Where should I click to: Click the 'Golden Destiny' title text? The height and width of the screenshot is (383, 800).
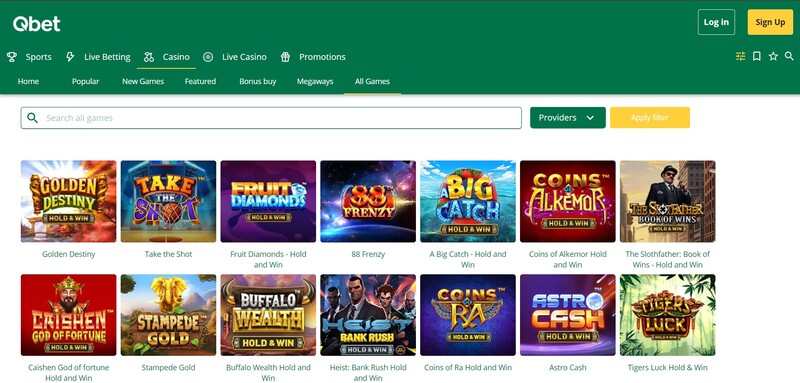point(68,254)
